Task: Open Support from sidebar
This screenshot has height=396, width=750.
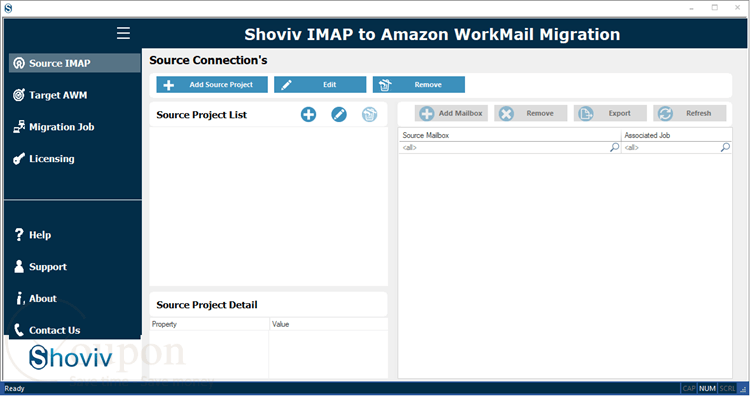Action: [48, 267]
